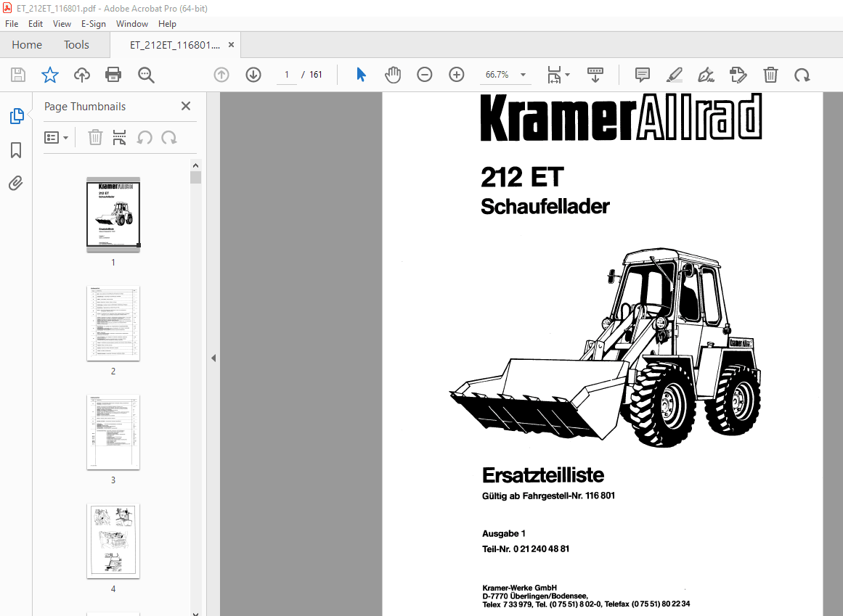This screenshot has height=616, width=843.
Task: Go to next page with down arrow
Action: [x=253, y=75]
